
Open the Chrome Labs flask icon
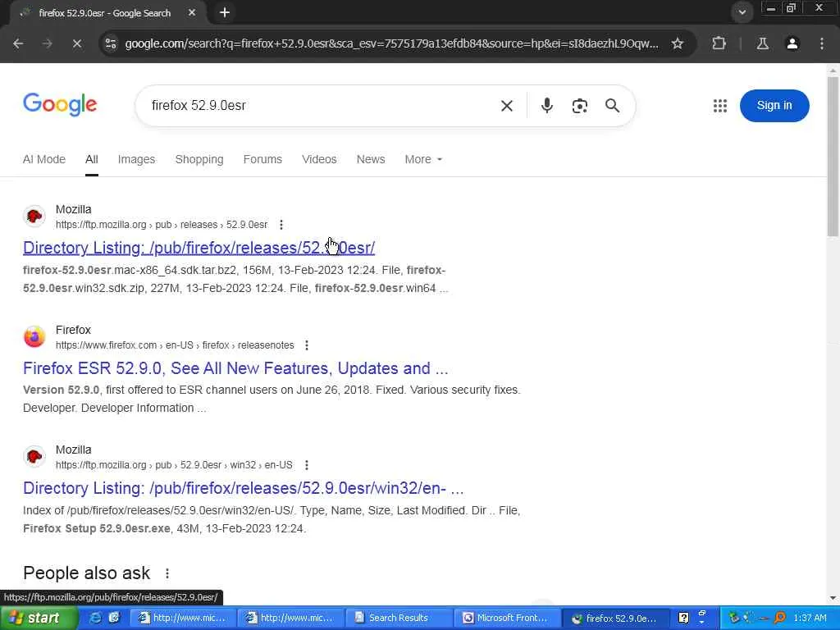click(762, 43)
